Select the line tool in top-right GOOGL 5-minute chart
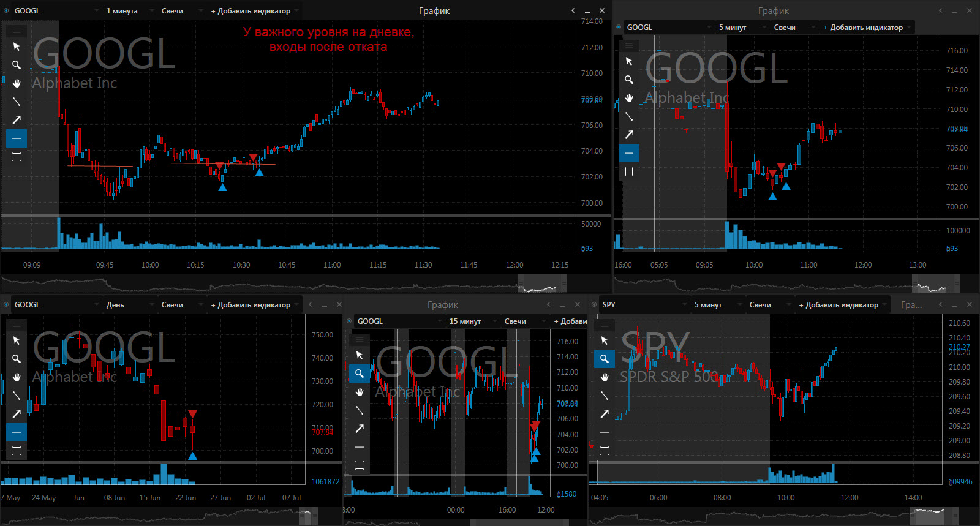Image resolution: width=980 pixels, height=526 pixels. 629,116
